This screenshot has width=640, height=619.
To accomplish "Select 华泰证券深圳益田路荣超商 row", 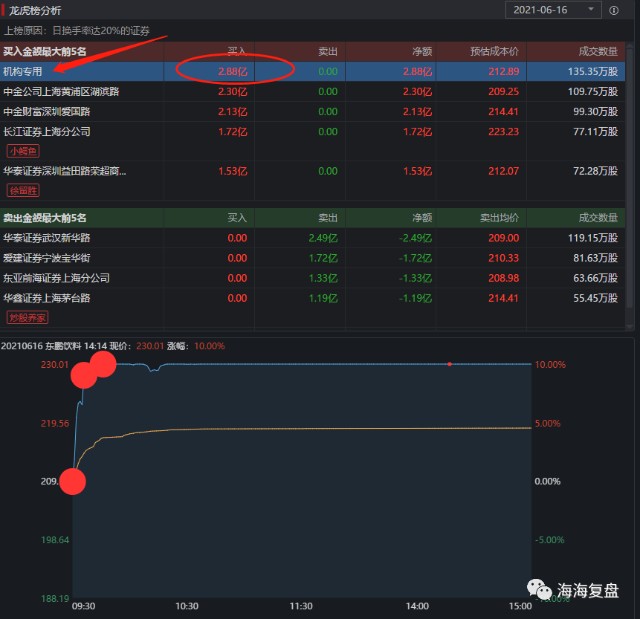I will click(x=312, y=171).
